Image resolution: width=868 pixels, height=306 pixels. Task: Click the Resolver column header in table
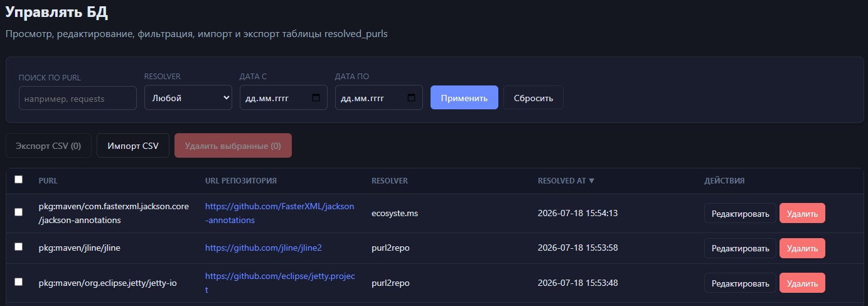390,180
